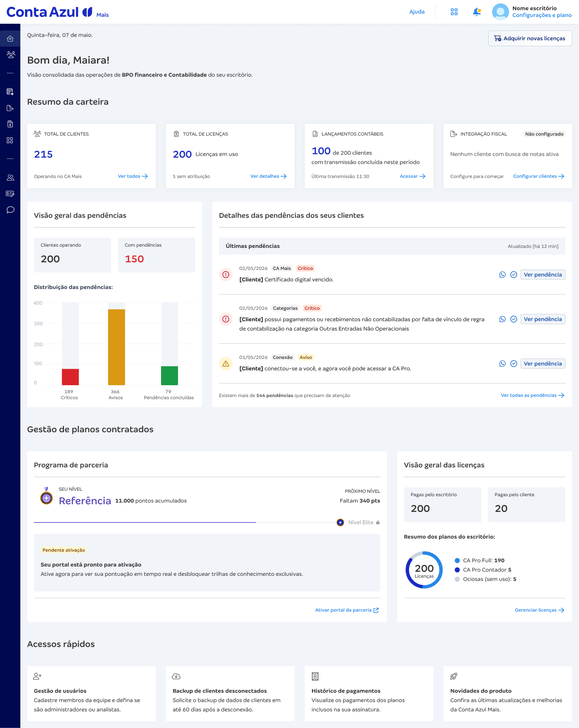Open the chat bubble icon in the sidebar
Viewport: 579px width, 728px height.
coord(11,210)
